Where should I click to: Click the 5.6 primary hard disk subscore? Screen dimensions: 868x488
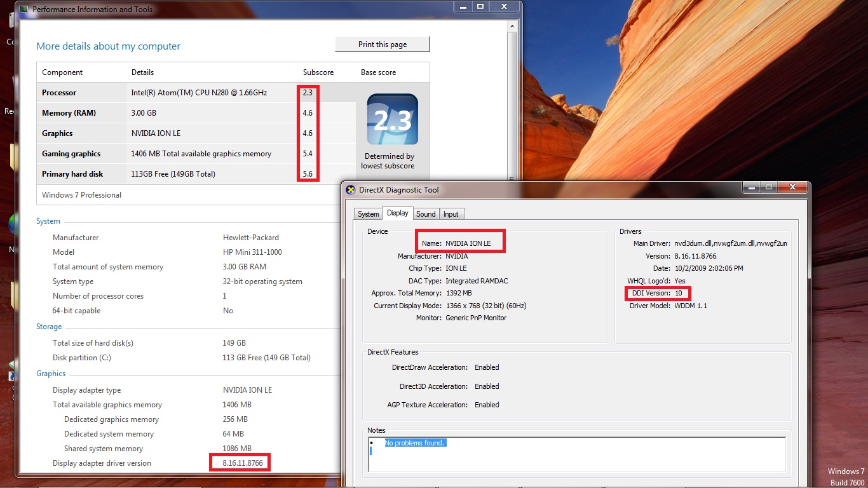(x=308, y=174)
